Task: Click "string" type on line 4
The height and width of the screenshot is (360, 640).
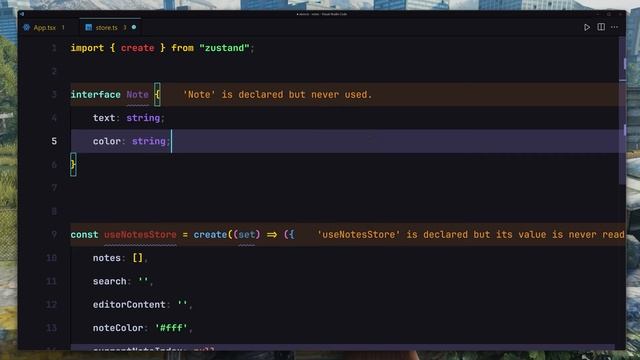Action: 143,118
